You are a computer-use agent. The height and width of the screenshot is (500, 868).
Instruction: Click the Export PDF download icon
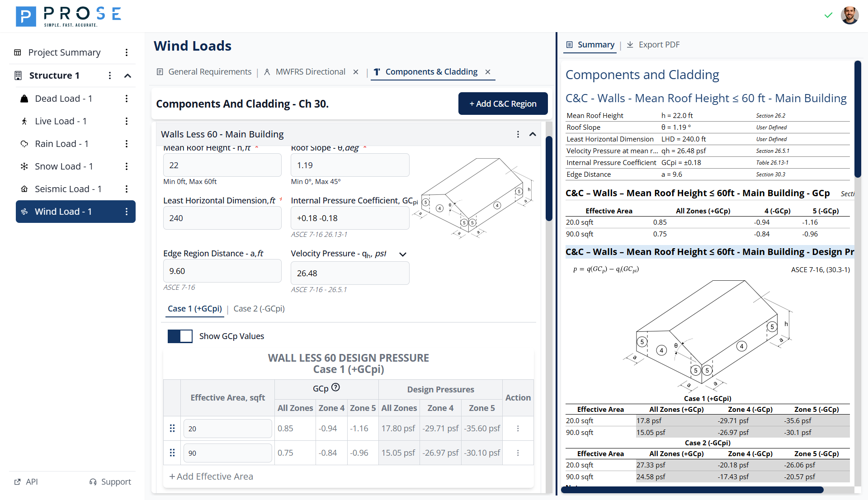630,44
